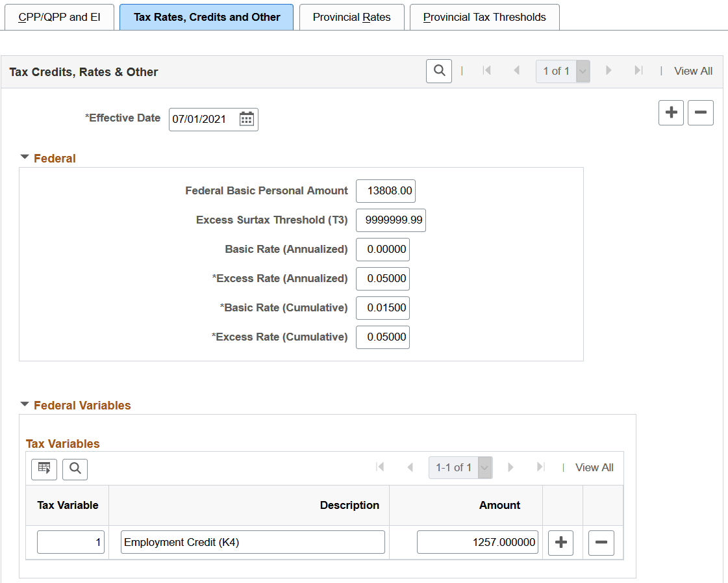The image size is (728, 583).
Task: Click View All in Tax Credits header
Action: point(693,71)
